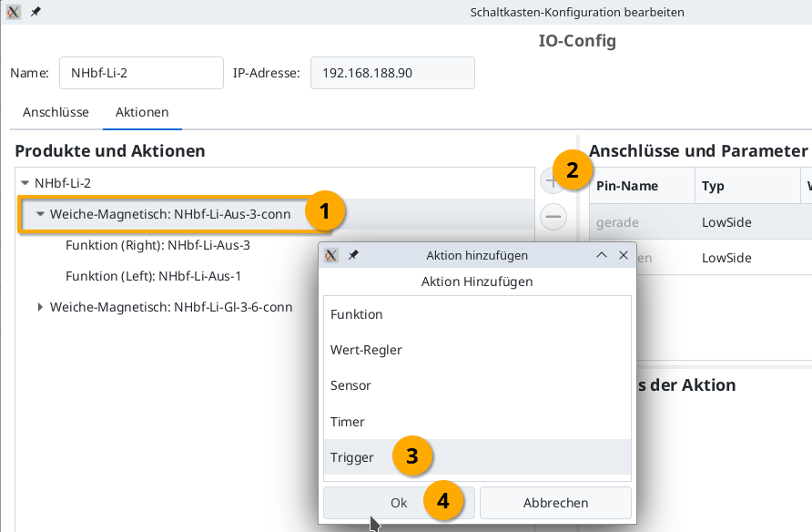This screenshot has height=532, width=812.
Task: Collapse the Aktion hinzufügen dialog with caret
Action: point(601,256)
